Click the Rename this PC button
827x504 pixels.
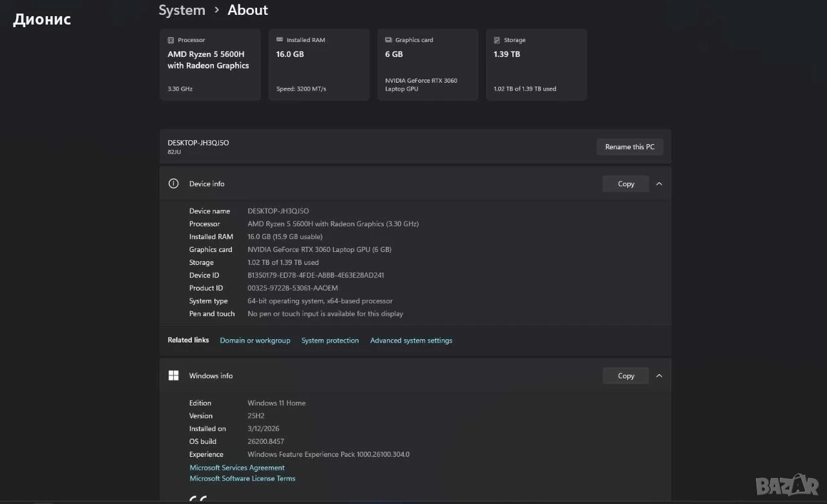tap(629, 147)
